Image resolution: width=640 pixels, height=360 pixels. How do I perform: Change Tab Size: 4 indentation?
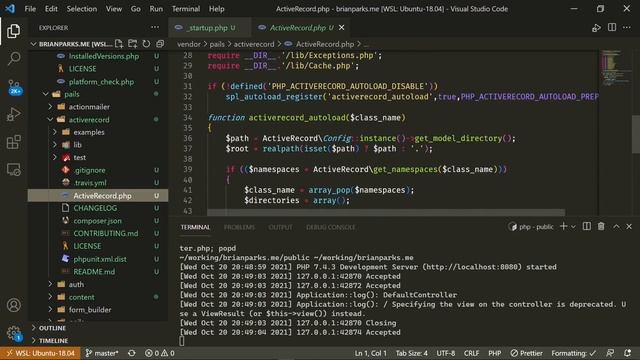[x=411, y=353]
